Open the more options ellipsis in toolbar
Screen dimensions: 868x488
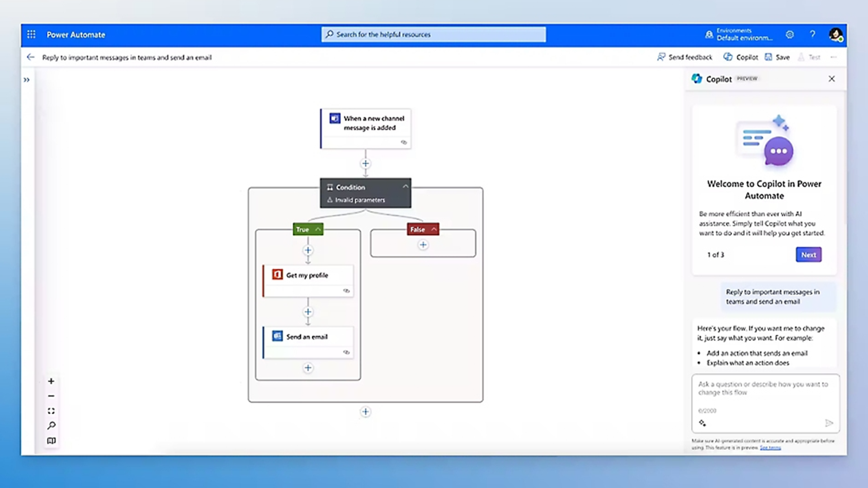pyautogui.click(x=834, y=57)
